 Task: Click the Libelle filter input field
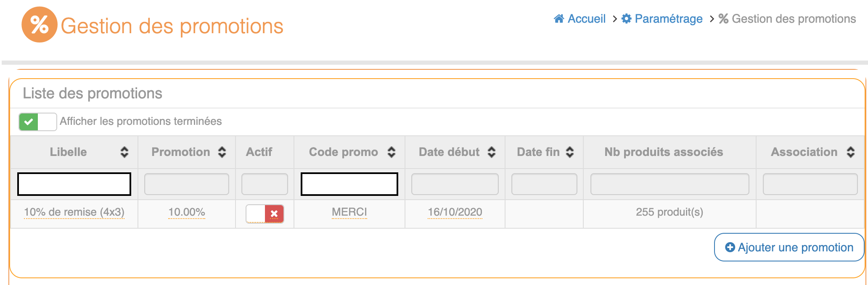pyautogui.click(x=74, y=184)
